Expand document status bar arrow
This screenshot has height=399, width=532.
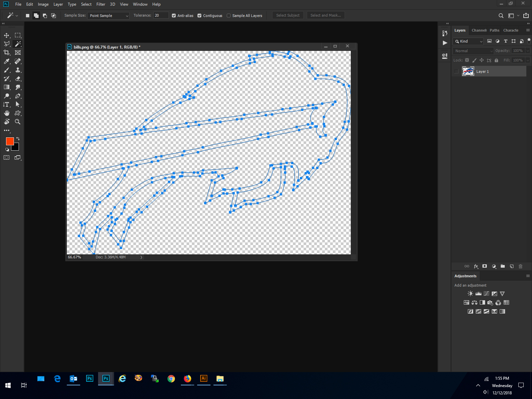[141, 257]
